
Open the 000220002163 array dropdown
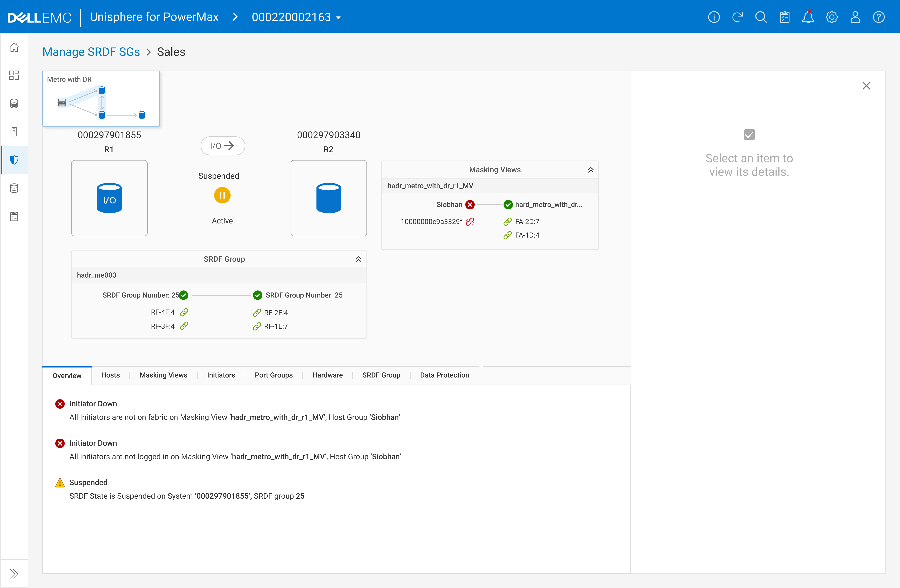click(296, 17)
